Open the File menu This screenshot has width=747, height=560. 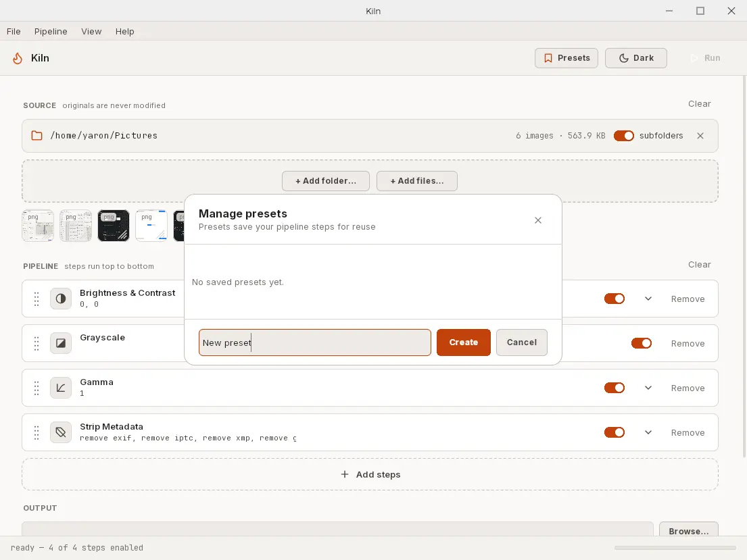click(14, 32)
